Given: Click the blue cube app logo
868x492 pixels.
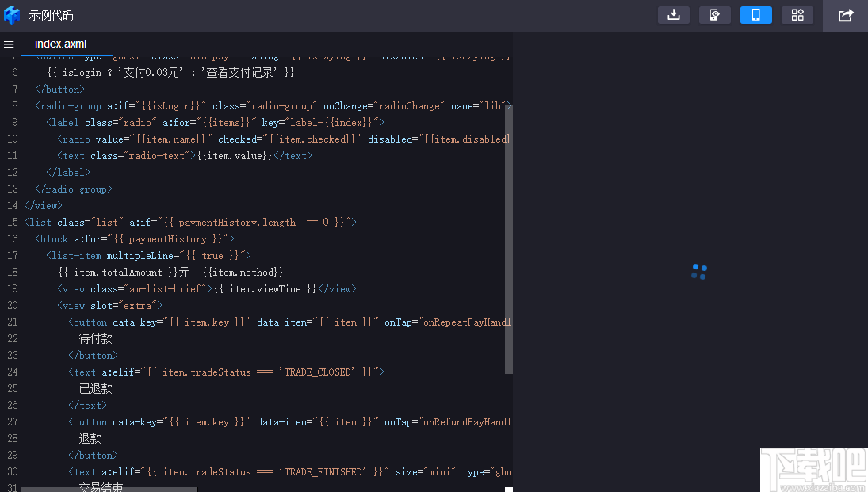Looking at the screenshot, I should click(12, 15).
